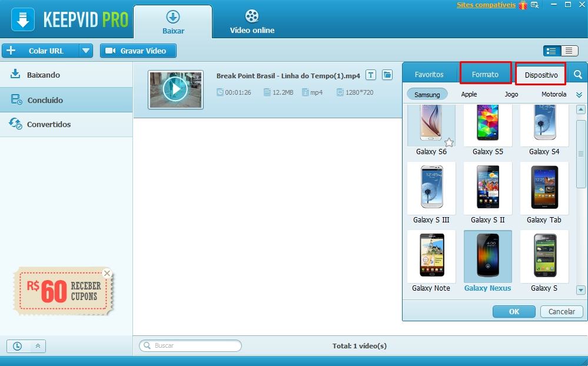Screen dimensions: 588x366
Task: Click the Colar URL button
Action: [x=41, y=51]
